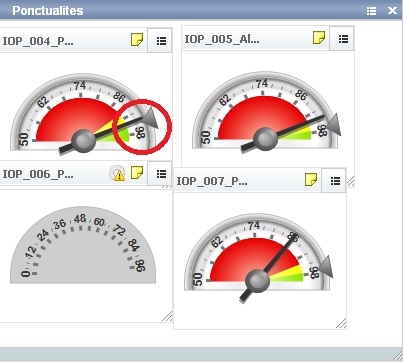The height and width of the screenshot is (362, 403).
Task: Click the IOP_007_P gauge needle hub
Action: 257,281
